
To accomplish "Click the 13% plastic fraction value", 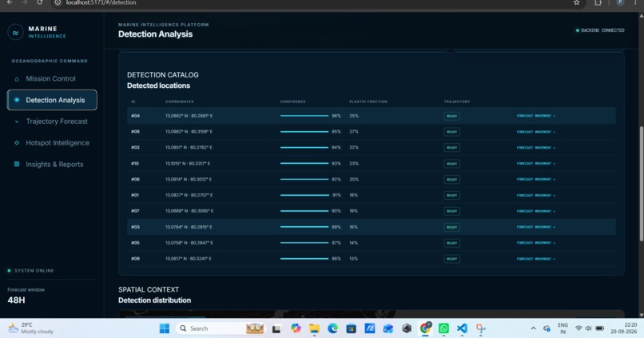I will coord(354,259).
